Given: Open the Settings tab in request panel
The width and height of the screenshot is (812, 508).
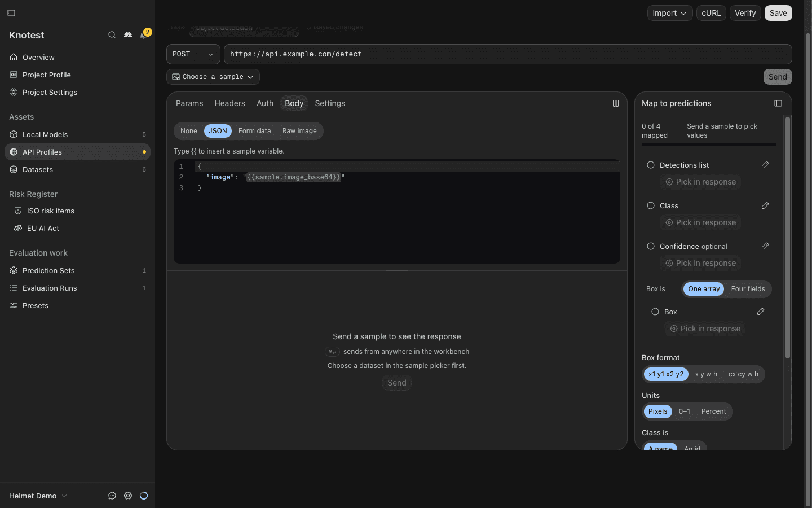Looking at the screenshot, I should [x=330, y=103].
